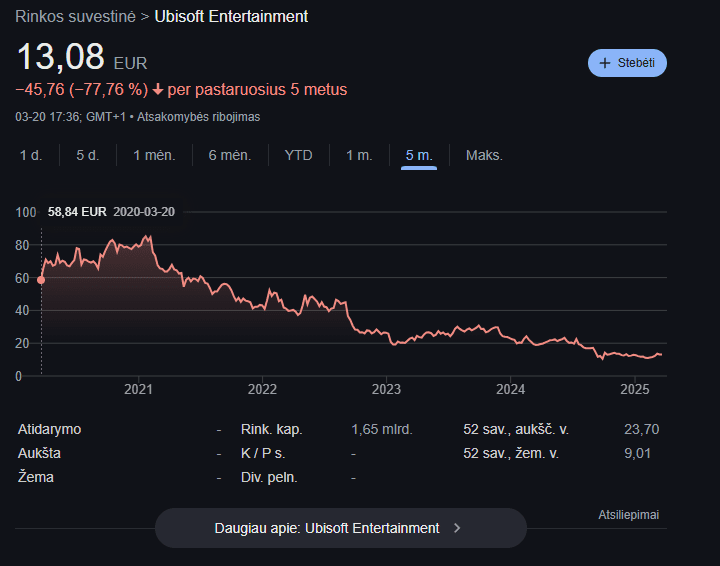Click the chart marker dot at 2020-03-20
This screenshot has width=720, height=566.
[41, 280]
